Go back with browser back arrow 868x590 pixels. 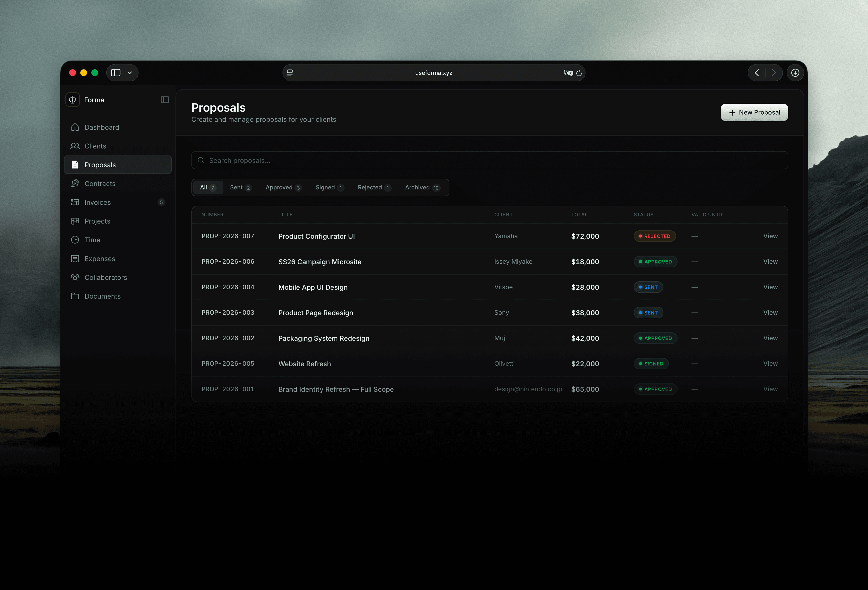coord(757,73)
